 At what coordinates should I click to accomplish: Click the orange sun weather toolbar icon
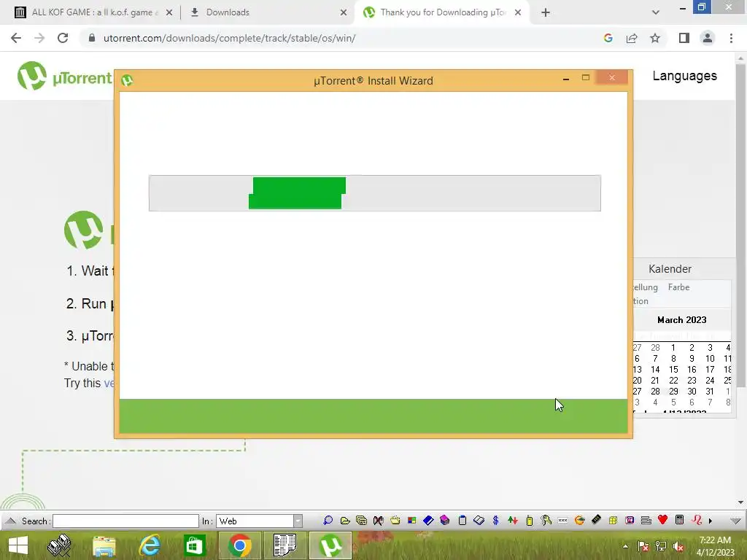click(x=579, y=521)
